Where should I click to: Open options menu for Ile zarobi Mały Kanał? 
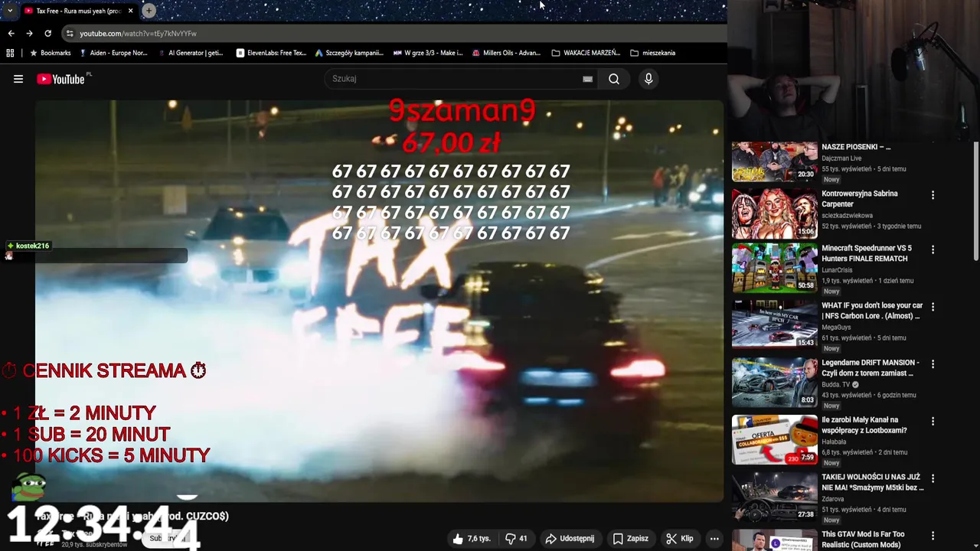(x=933, y=421)
